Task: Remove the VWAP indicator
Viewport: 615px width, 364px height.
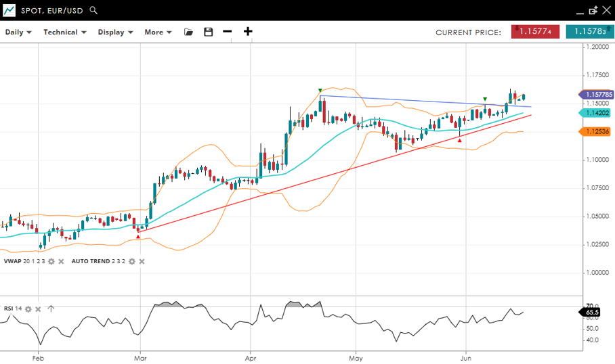Action: [61, 261]
